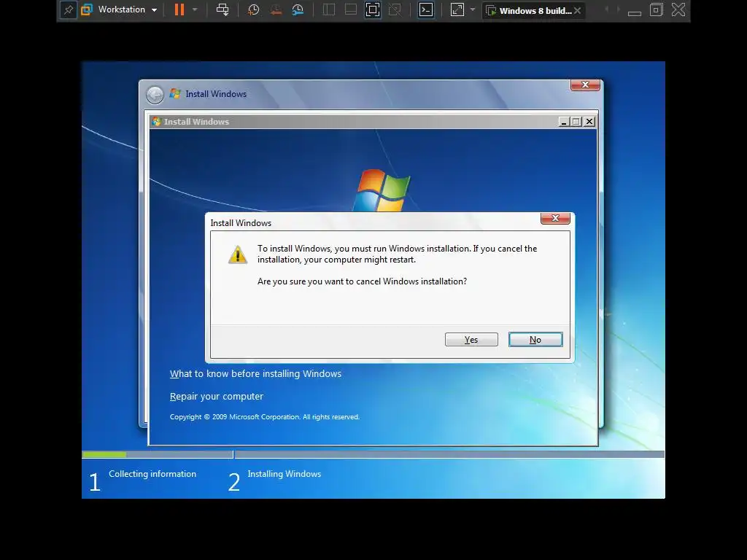The width and height of the screenshot is (747, 560).
Task: Click the icon in inner Install Windows title
Action: tap(156, 122)
